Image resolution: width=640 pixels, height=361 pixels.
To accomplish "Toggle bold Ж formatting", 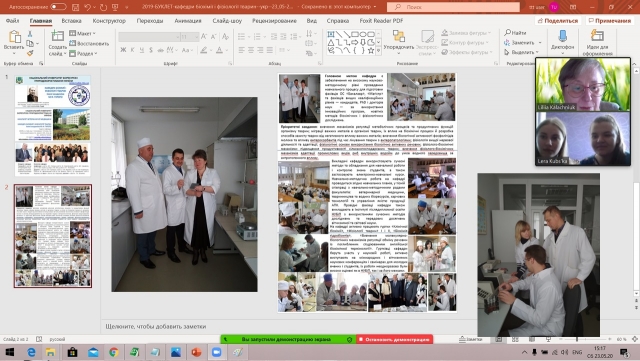I will 123,50.
